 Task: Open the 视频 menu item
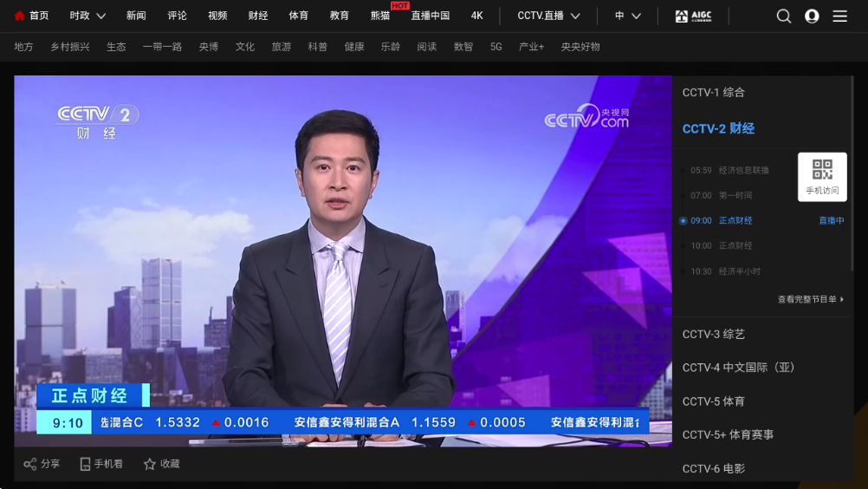tap(217, 16)
